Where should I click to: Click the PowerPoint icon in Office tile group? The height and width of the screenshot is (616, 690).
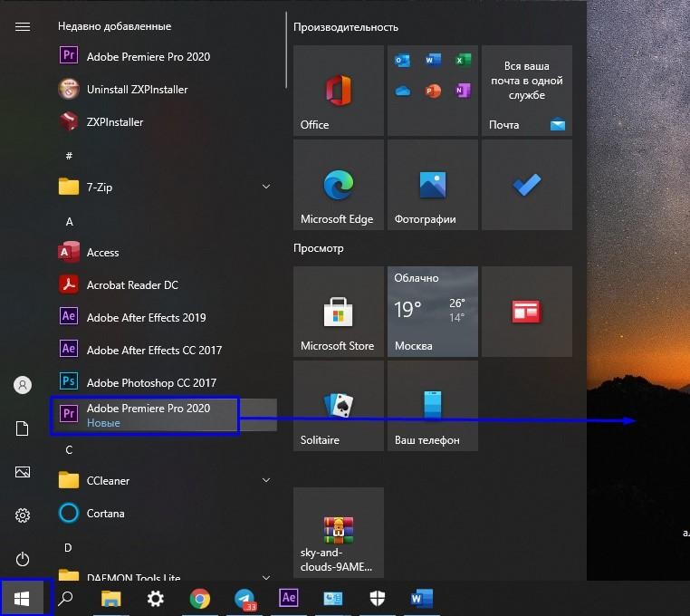coord(433,91)
